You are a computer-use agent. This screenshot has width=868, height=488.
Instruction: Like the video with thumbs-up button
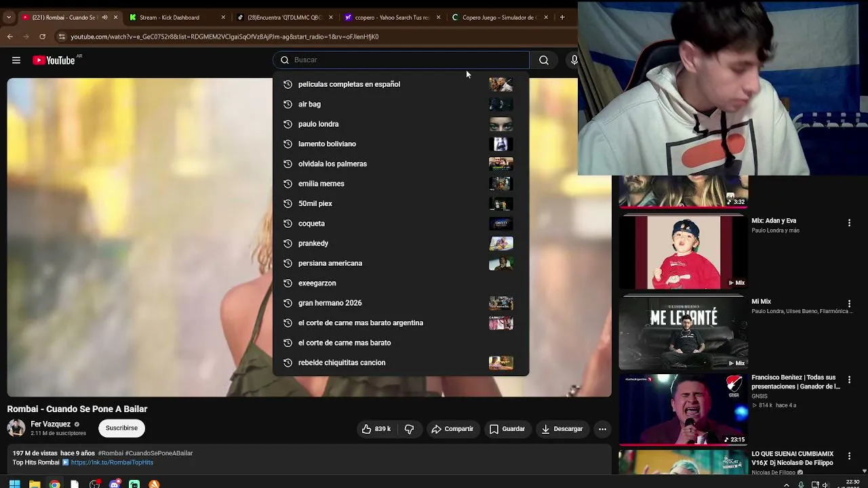tap(376, 429)
